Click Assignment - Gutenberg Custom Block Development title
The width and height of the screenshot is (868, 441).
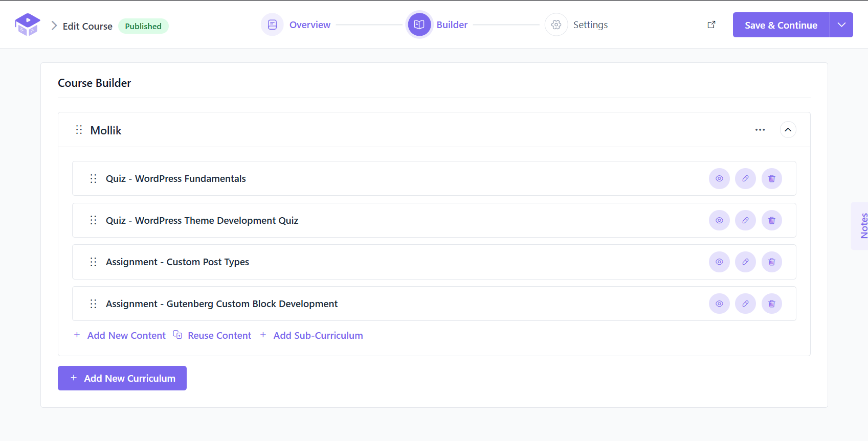click(222, 304)
